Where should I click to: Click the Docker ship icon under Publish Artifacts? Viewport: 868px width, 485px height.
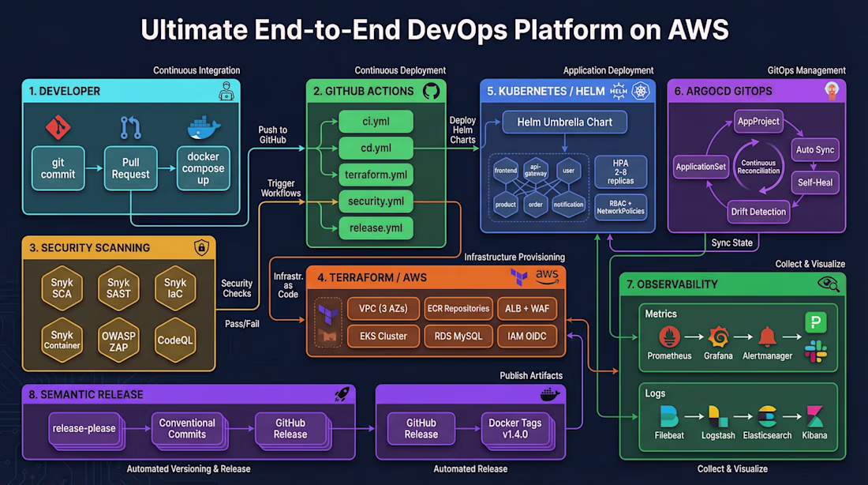point(550,394)
